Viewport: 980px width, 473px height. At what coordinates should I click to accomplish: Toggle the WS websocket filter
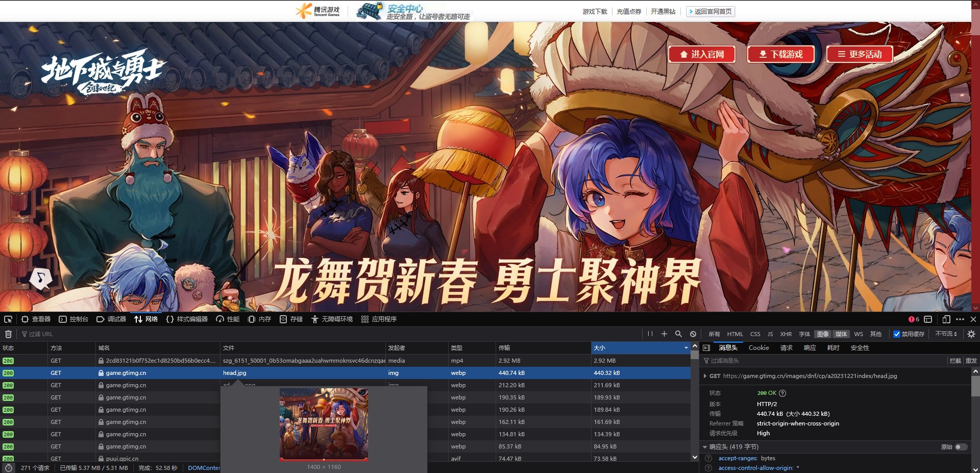859,334
